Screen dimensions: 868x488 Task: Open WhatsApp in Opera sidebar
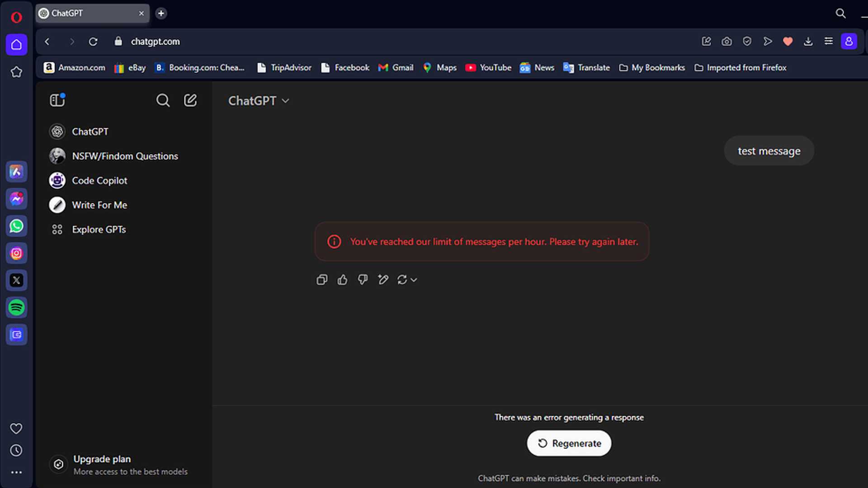click(16, 226)
